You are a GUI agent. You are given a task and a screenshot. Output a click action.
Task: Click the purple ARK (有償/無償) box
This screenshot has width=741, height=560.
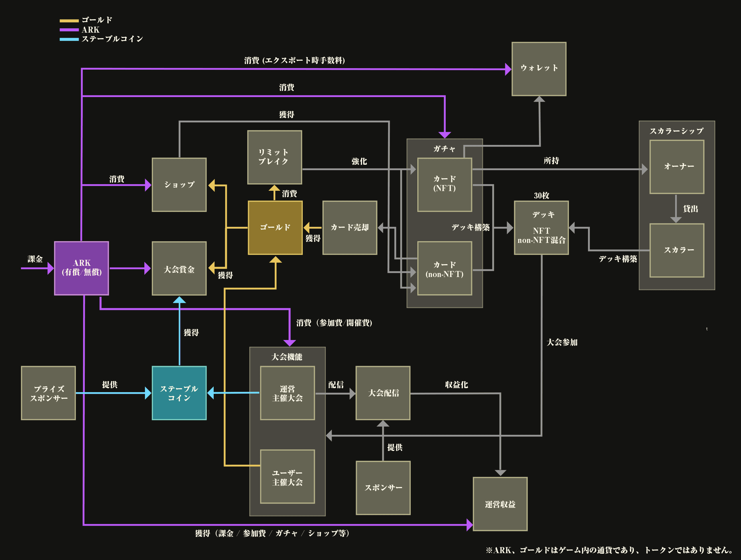[81, 268]
